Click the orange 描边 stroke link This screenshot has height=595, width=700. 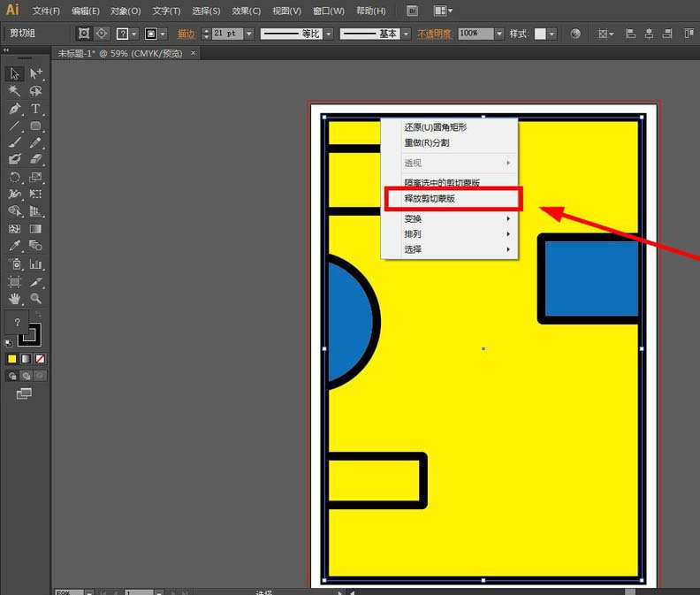pyautogui.click(x=186, y=34)
